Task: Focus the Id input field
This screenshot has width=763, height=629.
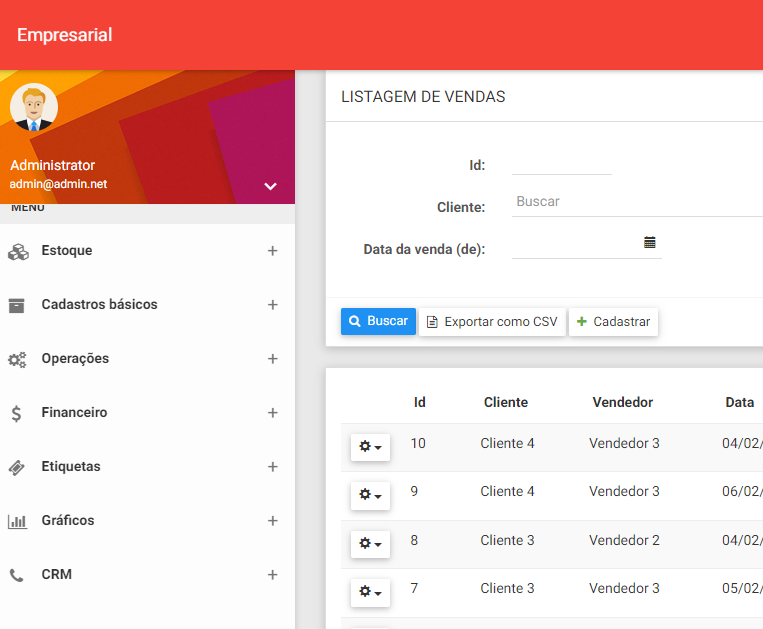Action: (x=562, y=164)
